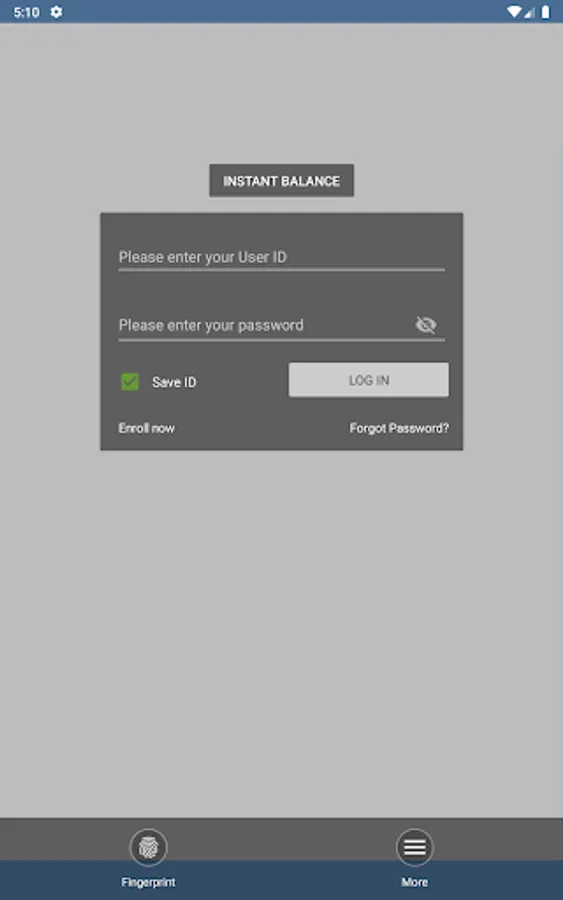
Task: Click the LOG IN button
Action: tap(368, 379)
